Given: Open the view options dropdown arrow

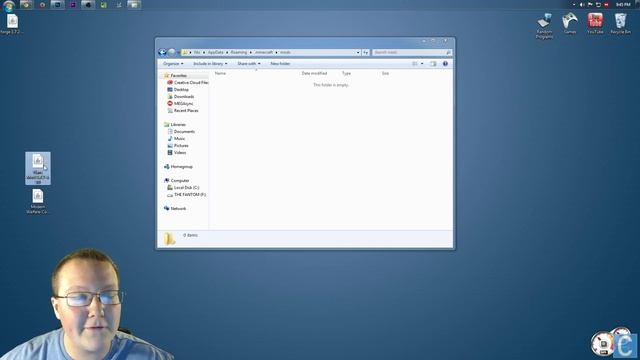Looking at the screenshot, I should (x=422, y=64).
